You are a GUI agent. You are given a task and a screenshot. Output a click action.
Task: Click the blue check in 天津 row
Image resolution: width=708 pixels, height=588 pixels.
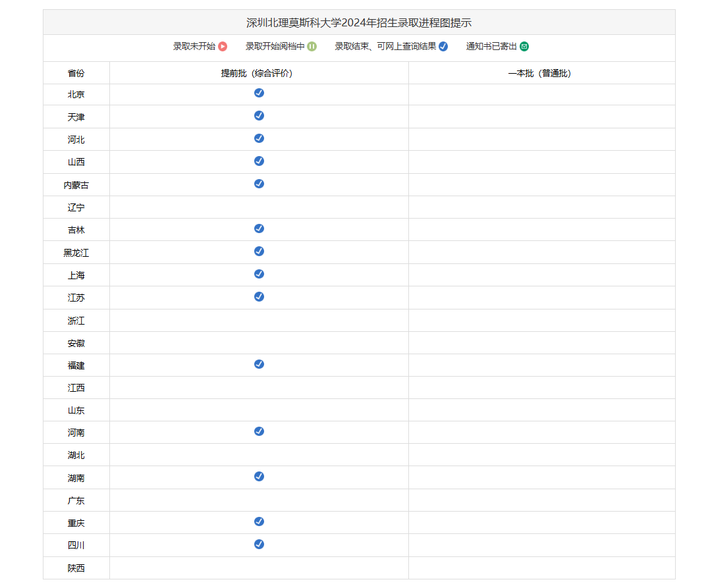tap(259, 115)
